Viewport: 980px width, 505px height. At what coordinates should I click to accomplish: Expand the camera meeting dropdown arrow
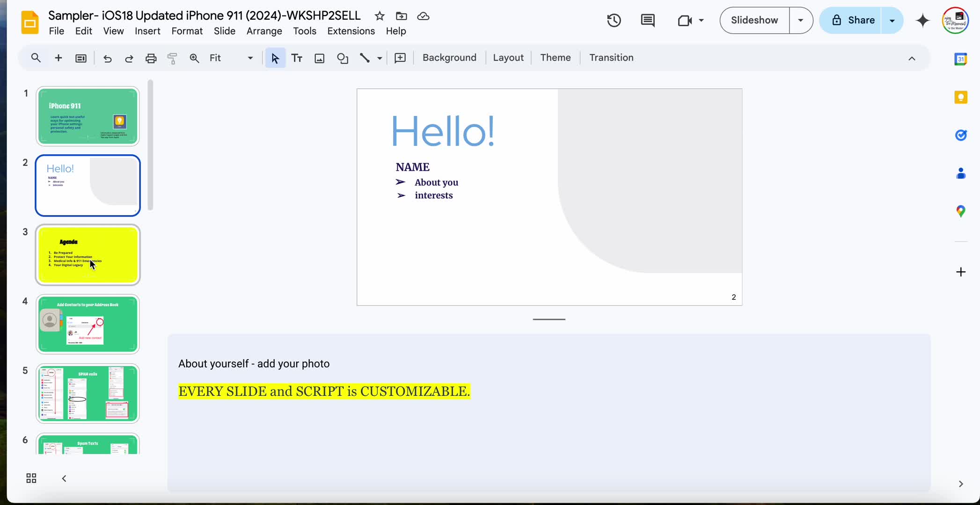coord(701,20)
